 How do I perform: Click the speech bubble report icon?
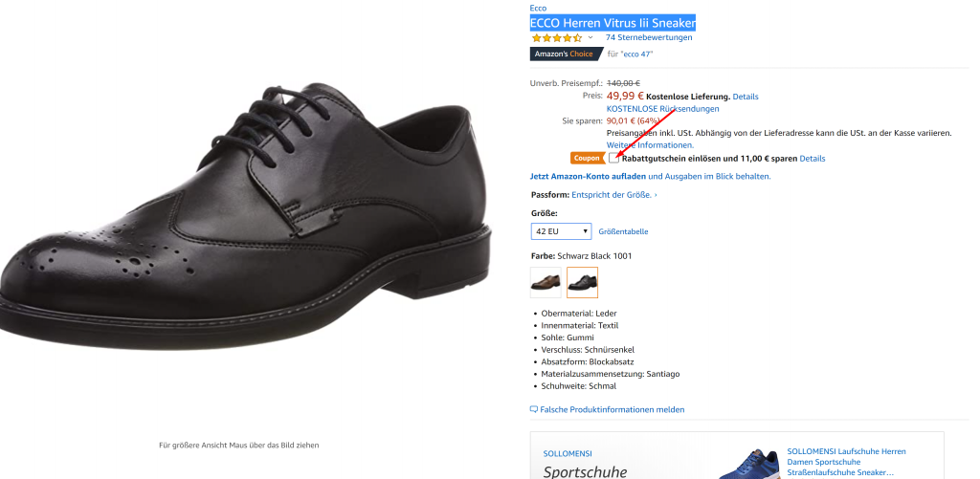coord(534,409)
